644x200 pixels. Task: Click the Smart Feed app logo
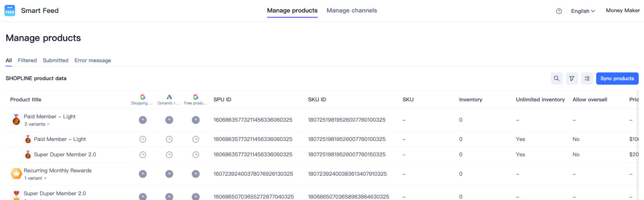pyautogui.click(x=10, y=10)
